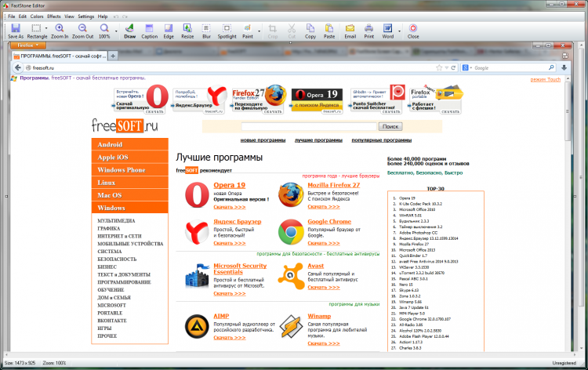Click the Undo arrow in menu bar
The height and width of the screenshot is (370, 588).
[116, 16]
